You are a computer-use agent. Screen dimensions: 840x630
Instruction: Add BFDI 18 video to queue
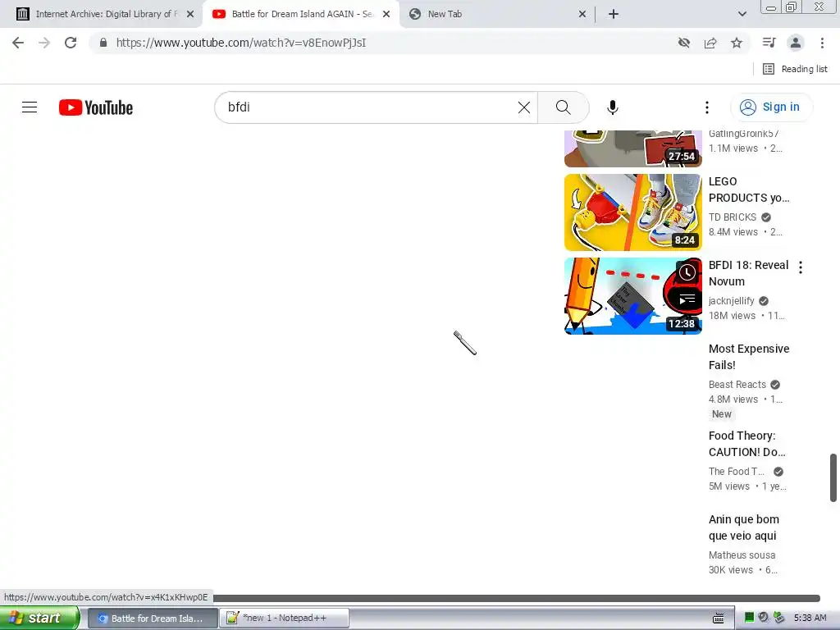(x=687, y=299)
